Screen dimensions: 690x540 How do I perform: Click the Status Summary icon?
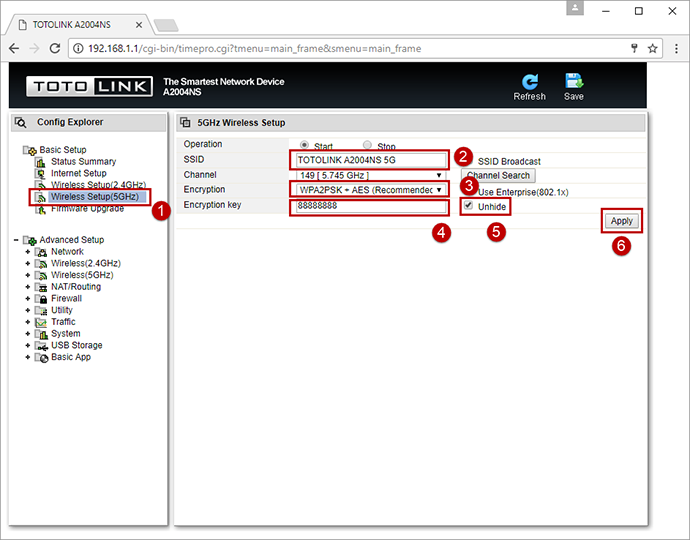[x=40, y=162]
